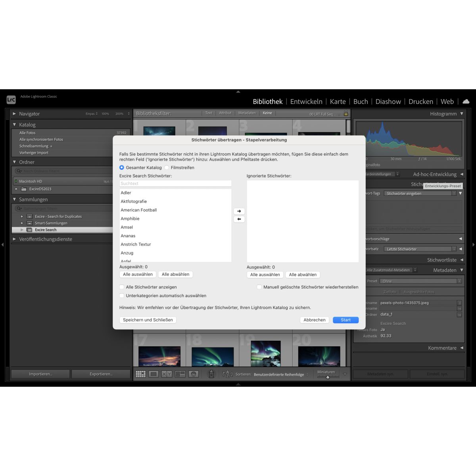This screenshot has width=476, height=476.
Task: Switch to Loupe view in the toolbar
Action: point(154,374)
